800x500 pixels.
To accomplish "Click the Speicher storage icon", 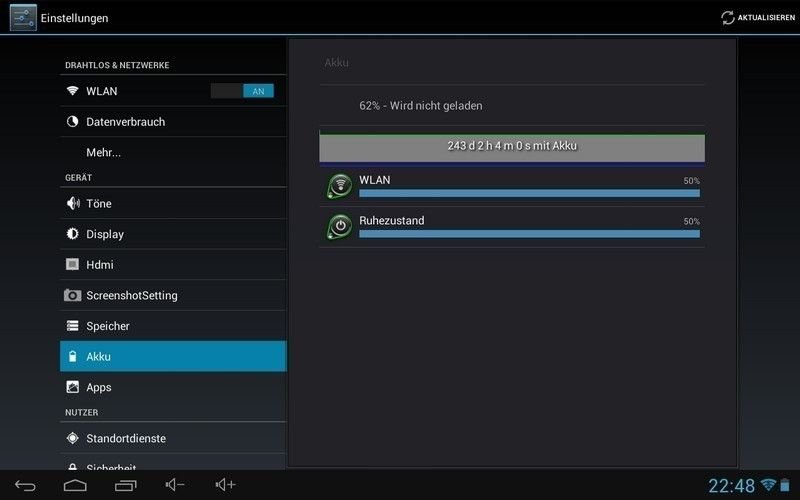I will [x=72, y=326].
